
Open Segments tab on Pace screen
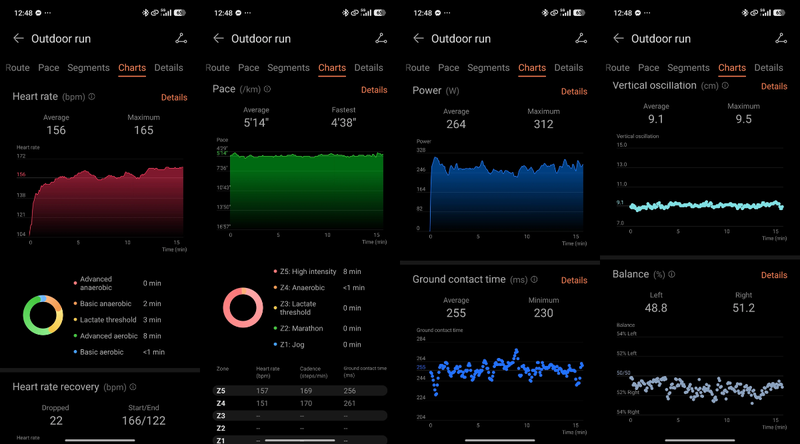tap(288, 68)
